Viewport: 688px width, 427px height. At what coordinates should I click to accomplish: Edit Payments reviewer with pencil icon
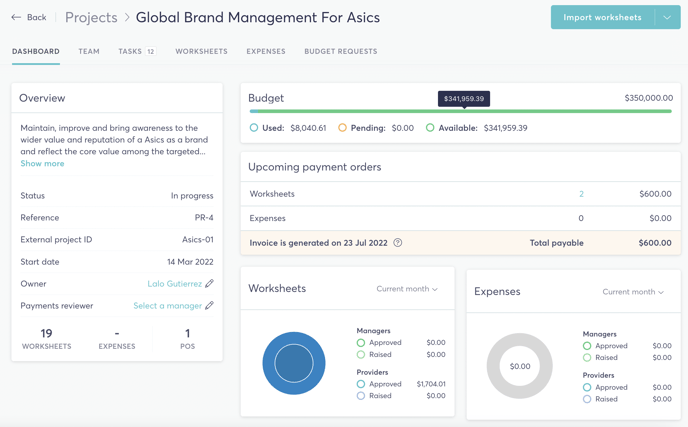210,305
